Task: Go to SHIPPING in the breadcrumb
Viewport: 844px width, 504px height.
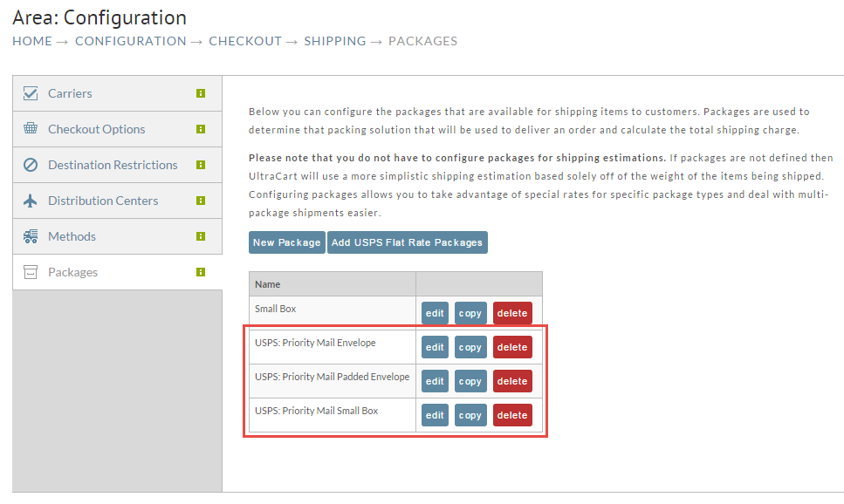Action: (x=335, y=41)
